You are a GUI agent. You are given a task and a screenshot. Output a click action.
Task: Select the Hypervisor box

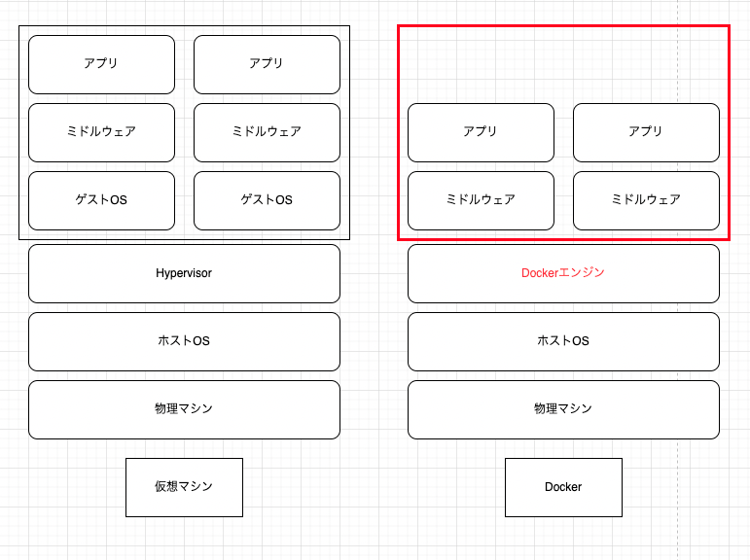coord(184,273)
